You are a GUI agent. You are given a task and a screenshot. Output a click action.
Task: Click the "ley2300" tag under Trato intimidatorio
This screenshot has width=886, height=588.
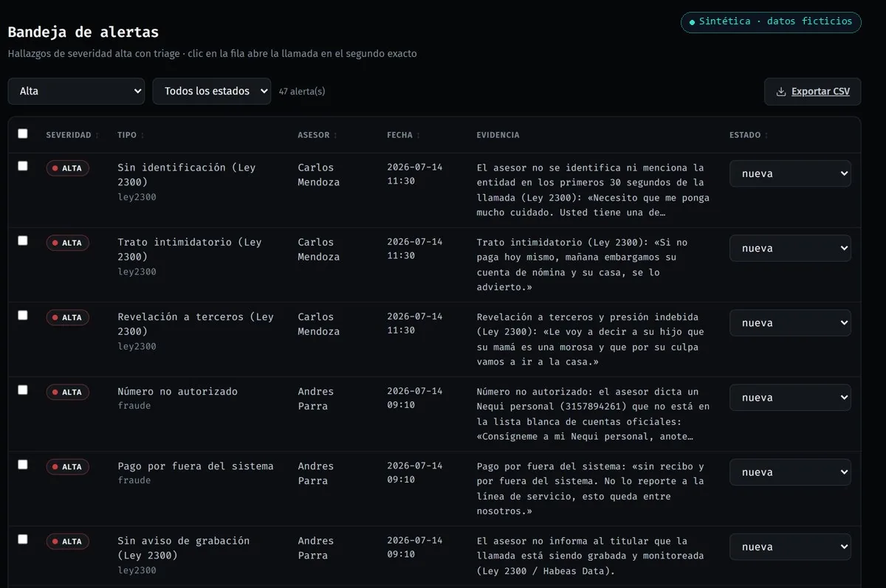137,271
